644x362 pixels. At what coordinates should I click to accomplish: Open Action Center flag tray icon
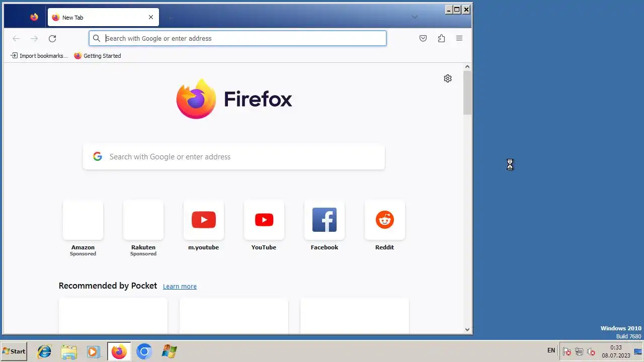pyautogui.click(x=567, y=351)
